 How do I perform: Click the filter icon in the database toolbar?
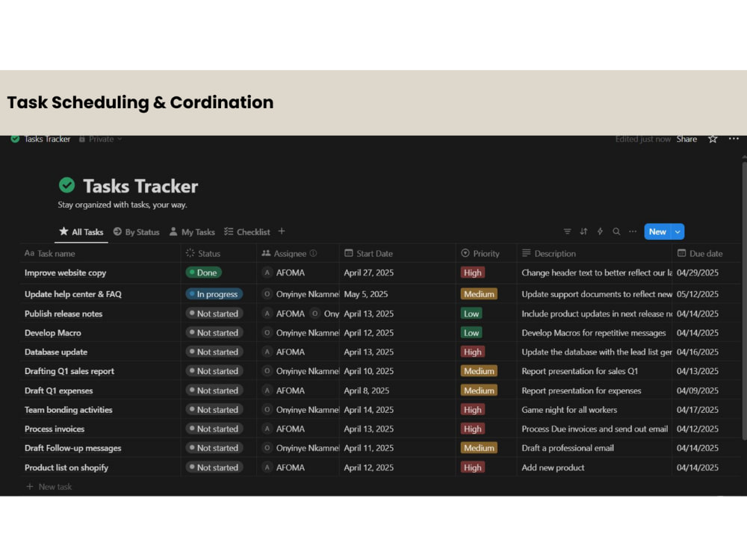pos(567,231)
